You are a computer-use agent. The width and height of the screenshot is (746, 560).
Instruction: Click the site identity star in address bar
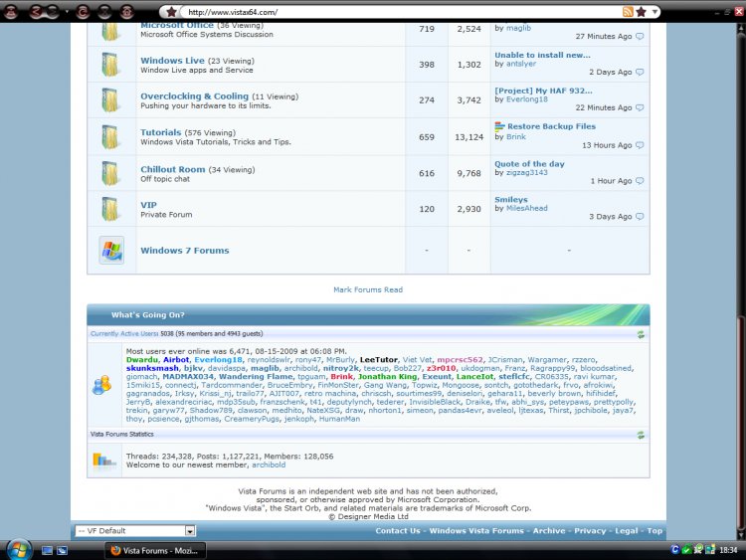[x=172, y=11]
